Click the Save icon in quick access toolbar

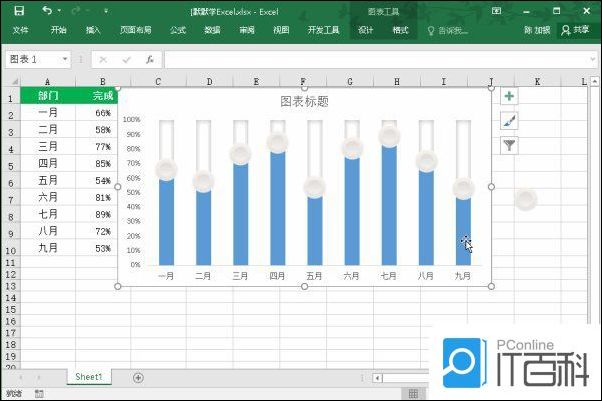click(19, 11)
